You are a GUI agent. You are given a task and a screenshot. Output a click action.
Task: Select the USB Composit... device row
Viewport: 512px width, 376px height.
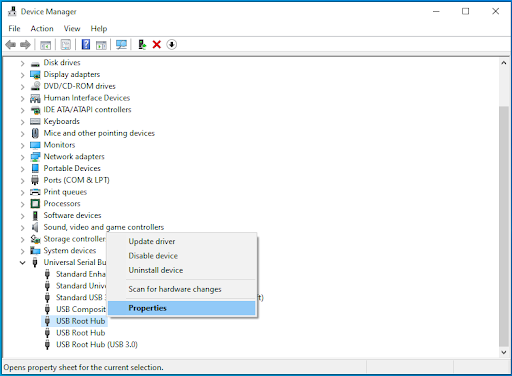(81, 309)
